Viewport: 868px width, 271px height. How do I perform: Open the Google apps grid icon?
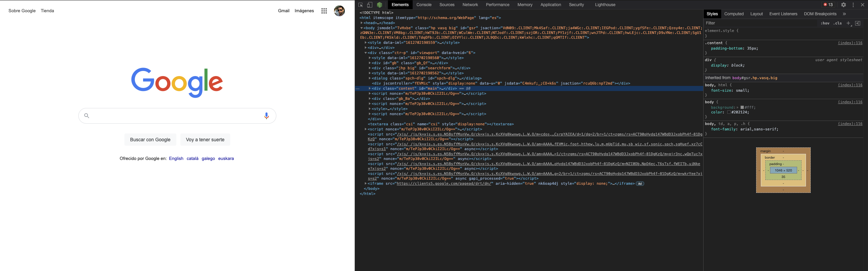coord(324,11)
